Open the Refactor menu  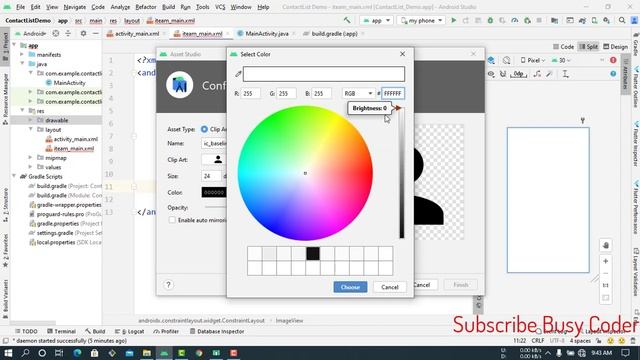[146, 7]
